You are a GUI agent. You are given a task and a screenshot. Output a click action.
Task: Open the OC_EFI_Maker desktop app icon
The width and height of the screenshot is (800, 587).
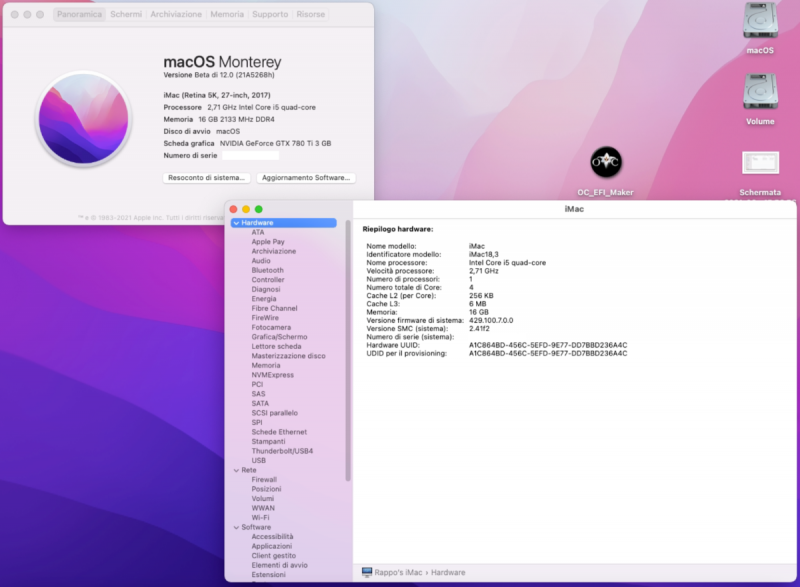pos(606,162)
